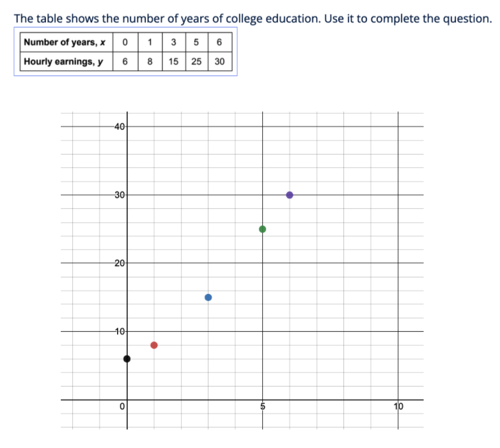Select the red data point on graph
The width and height of the screenshot is (500, 448).
pyautogui.click(x=154, y=345)
